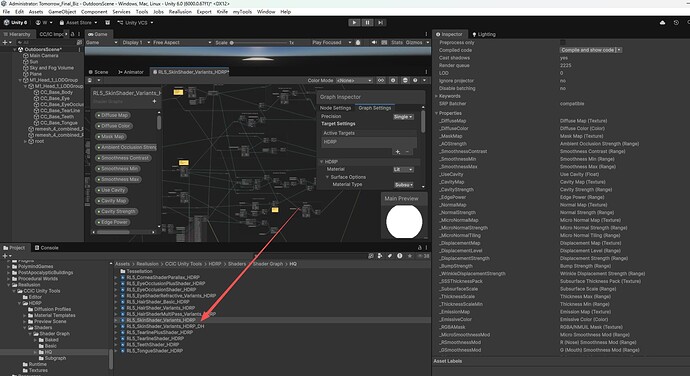The image size is (690, 376).
Task: Open the Unity VCS button
Action: click(135, 22)
